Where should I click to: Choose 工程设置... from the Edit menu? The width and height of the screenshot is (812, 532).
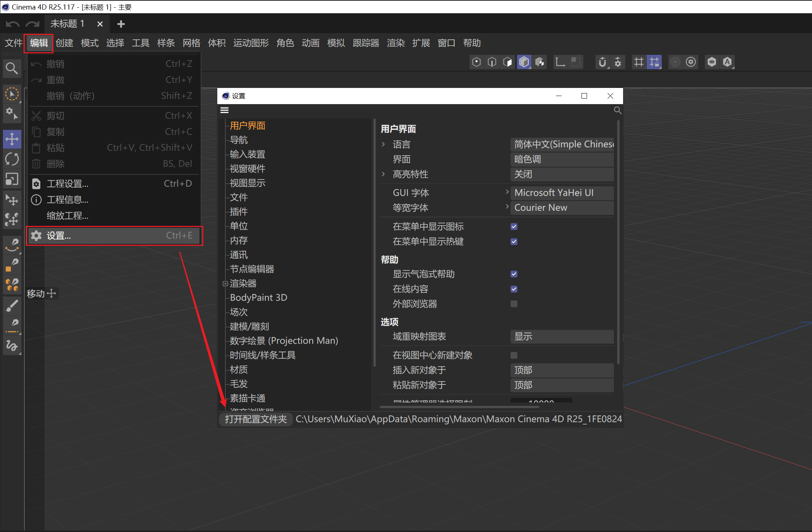tap(67, 184)
